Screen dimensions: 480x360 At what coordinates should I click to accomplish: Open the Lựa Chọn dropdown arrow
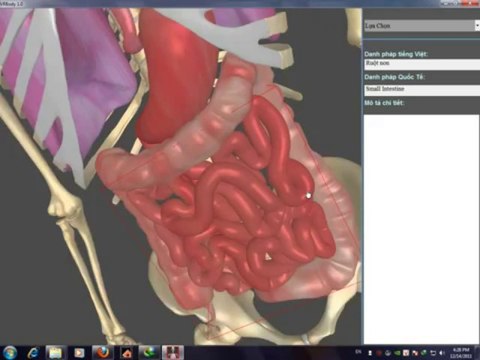(x=477, y=26)
